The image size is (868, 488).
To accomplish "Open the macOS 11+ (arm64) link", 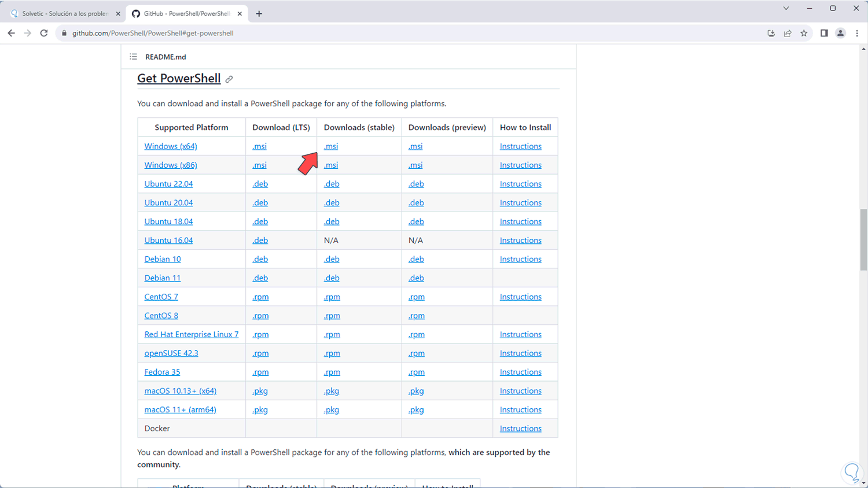I will tap(181, 410).
